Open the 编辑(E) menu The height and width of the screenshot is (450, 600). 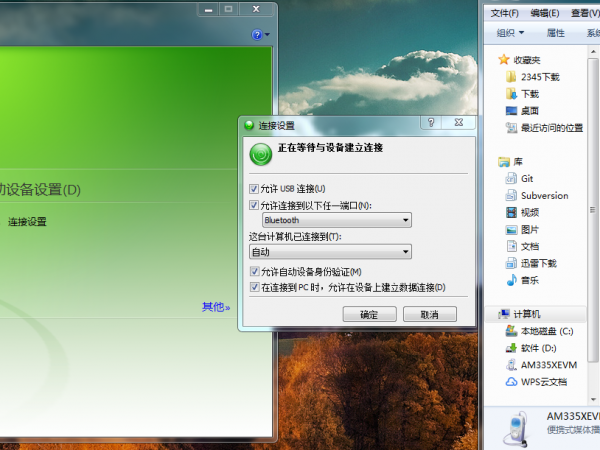545,13
